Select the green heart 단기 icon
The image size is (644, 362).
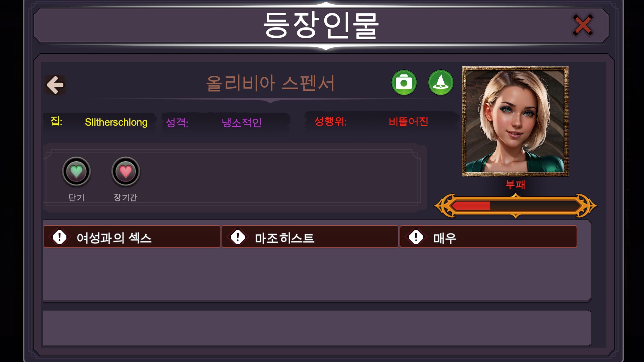[76, 172]
